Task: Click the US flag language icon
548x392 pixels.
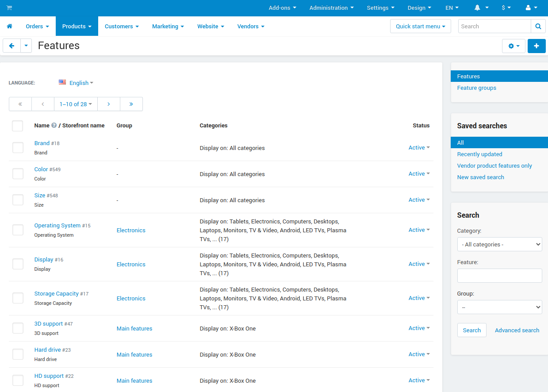Action: tap(62, 82)
